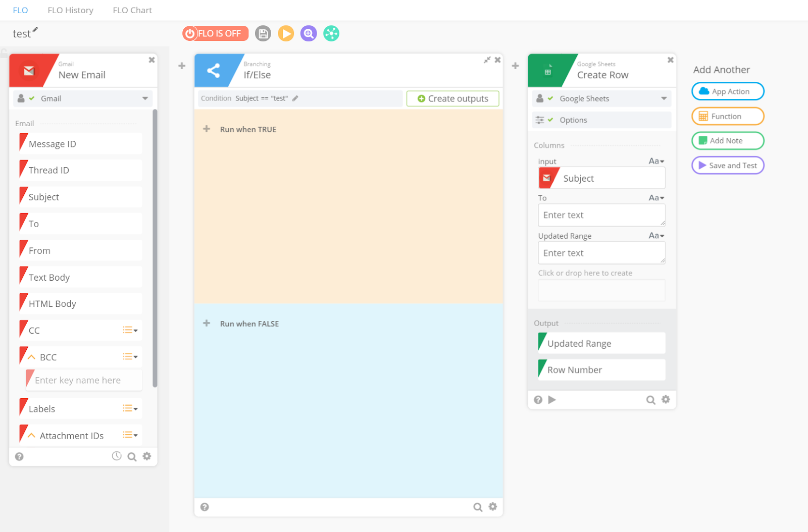The width and height of the screenshot is (808, 532).
Task: Add a step to Run when TRUE
Action: (x=207, y=129)
